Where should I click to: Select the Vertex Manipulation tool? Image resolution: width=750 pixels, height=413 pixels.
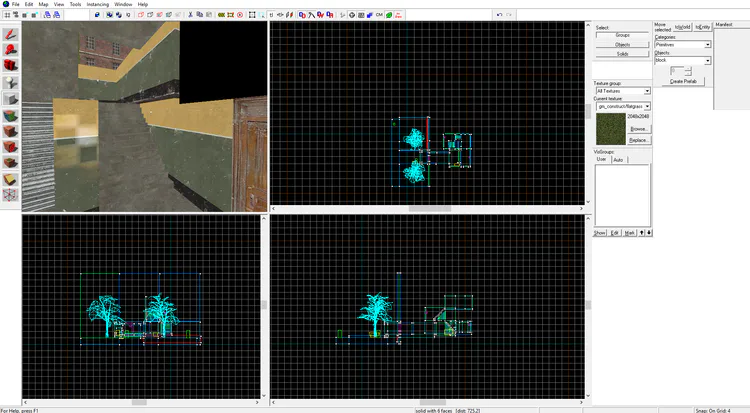[11, 195]
